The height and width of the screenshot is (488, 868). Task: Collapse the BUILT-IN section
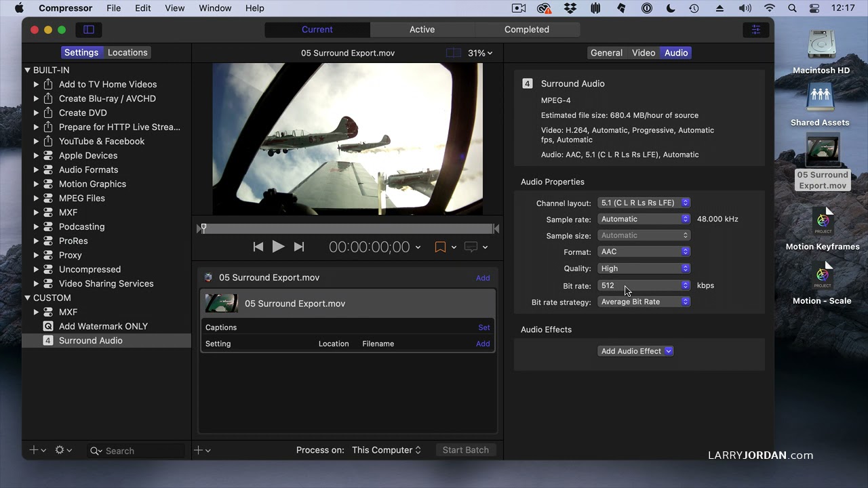coord(28,70)
